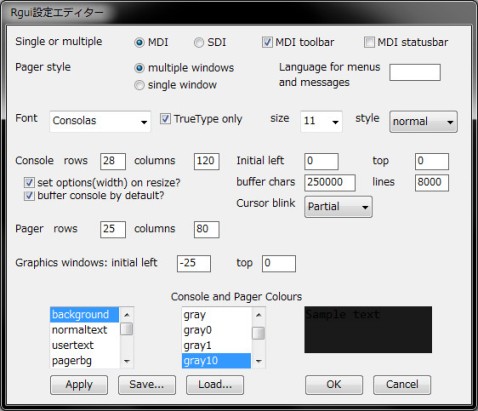This screenshot has height=411, width=478.
Task: Select gray10 in the colour list
Action: tap(216, 361)
